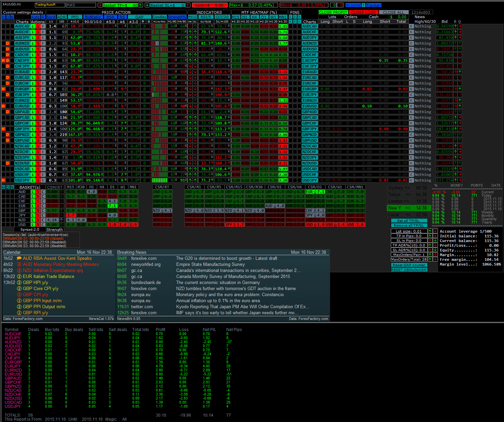Toggle the N column header filter
Viewport: 504px width, 422px height.
coord(12,17)
